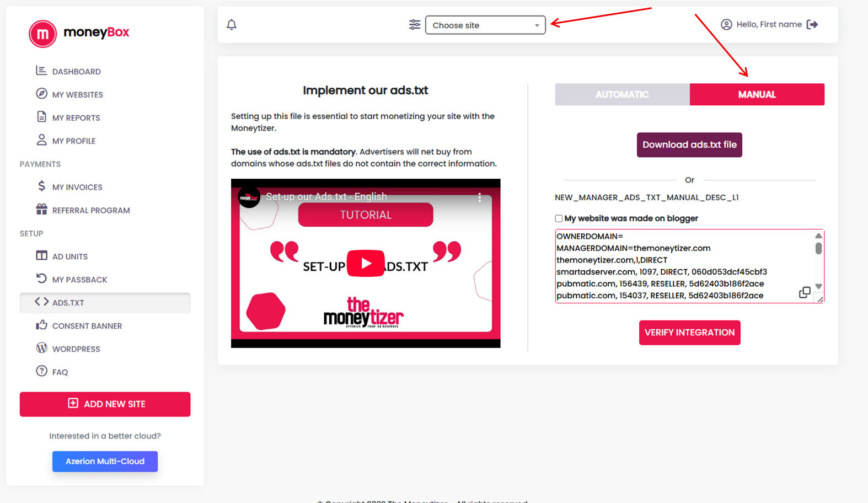The height and width of the screenshot is (503, 868).
Task: Click the Download ads.txt file button
Action: 689,145
